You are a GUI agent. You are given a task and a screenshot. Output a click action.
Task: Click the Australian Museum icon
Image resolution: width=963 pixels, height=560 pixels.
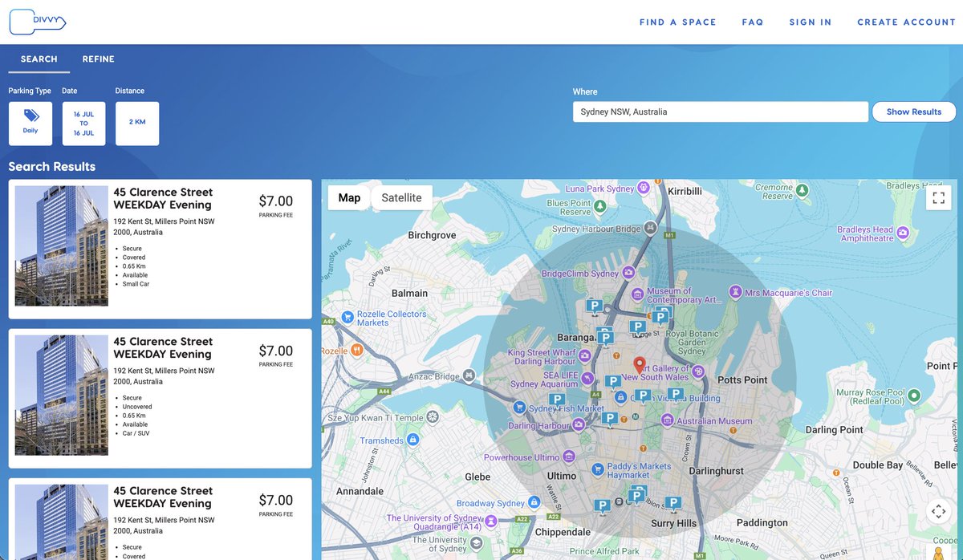coord(667,420)
